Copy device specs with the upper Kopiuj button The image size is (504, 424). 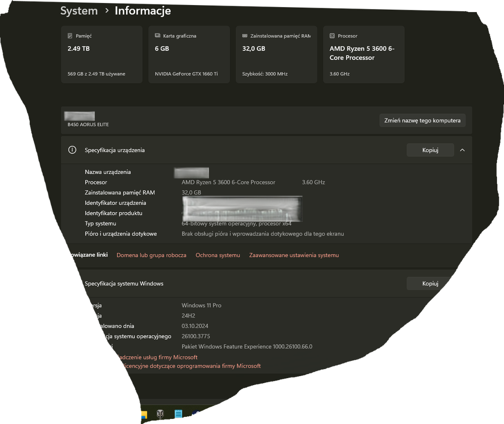pyautogui.click(x=430, y=150)
